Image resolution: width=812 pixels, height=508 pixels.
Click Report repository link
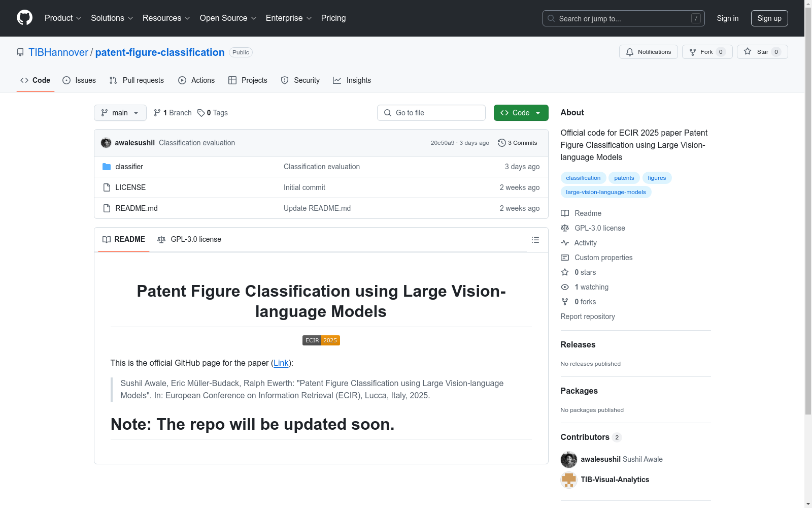tap(588, 316)
